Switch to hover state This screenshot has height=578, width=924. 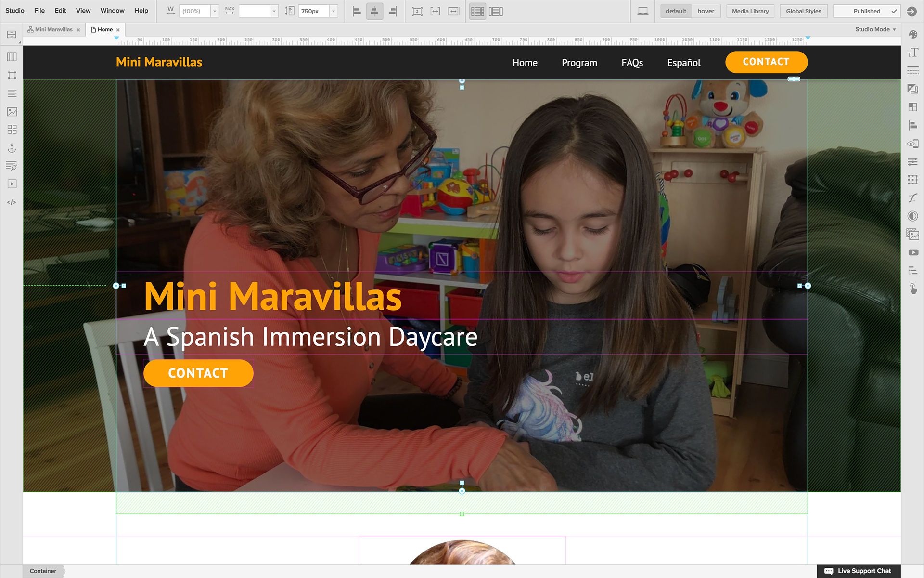tap(706, 11)
